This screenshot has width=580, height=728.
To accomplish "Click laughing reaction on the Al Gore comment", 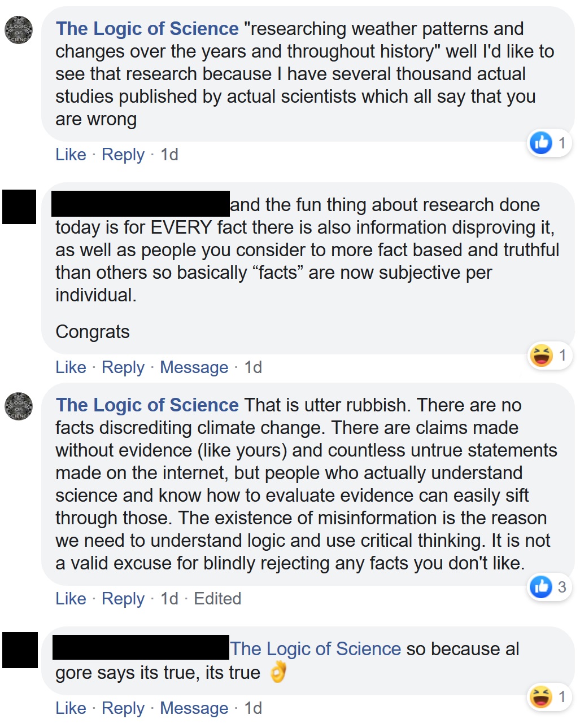I will 540,696.
